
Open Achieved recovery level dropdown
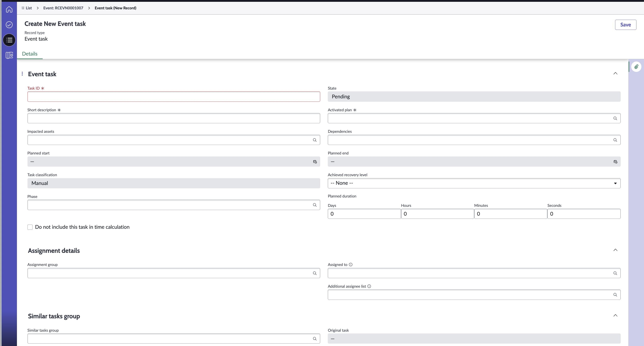(474, 183)
